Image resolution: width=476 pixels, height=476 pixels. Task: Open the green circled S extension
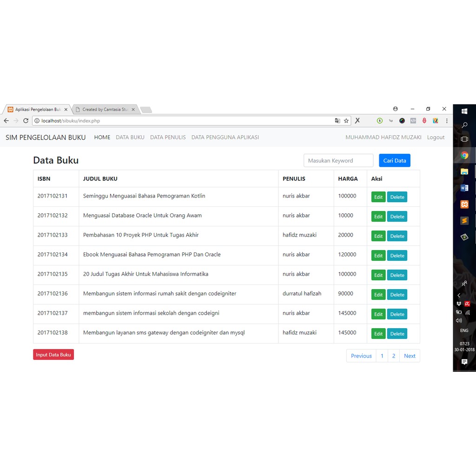point(379,121)
